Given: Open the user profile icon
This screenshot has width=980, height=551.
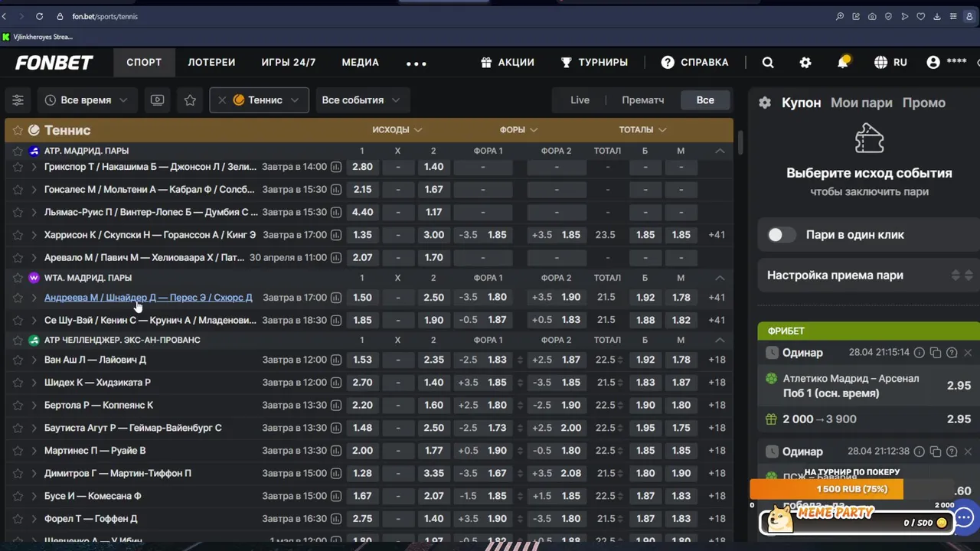Looking at the screenshot, I should [x=933, y=63].
